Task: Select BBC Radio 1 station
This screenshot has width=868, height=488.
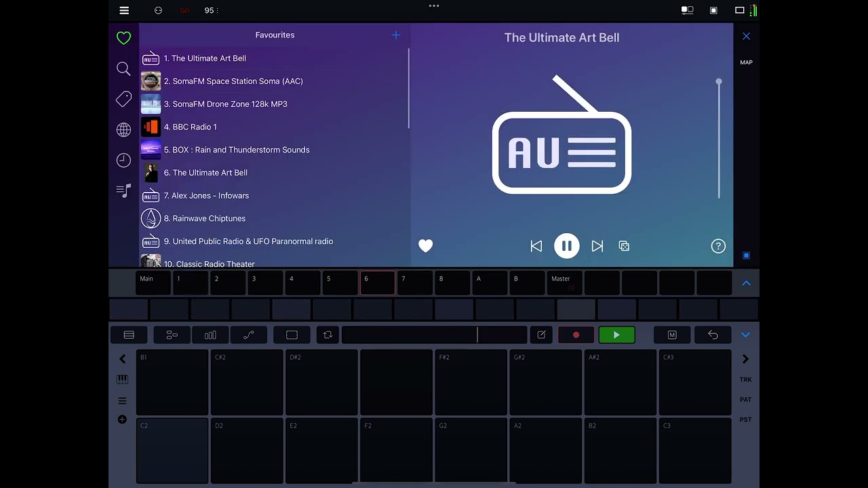Action: click(274, 127)
